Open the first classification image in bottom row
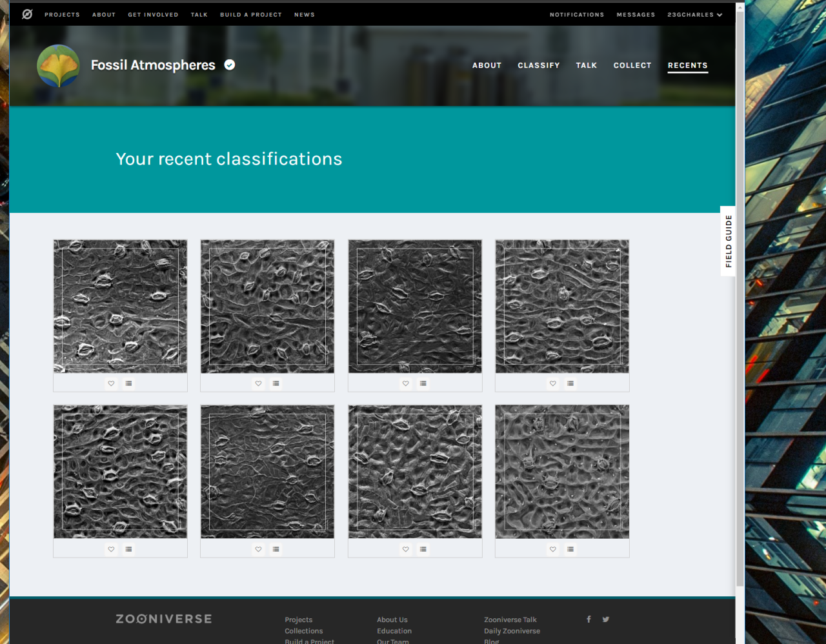The image size is (826, 644). point(120,472)
